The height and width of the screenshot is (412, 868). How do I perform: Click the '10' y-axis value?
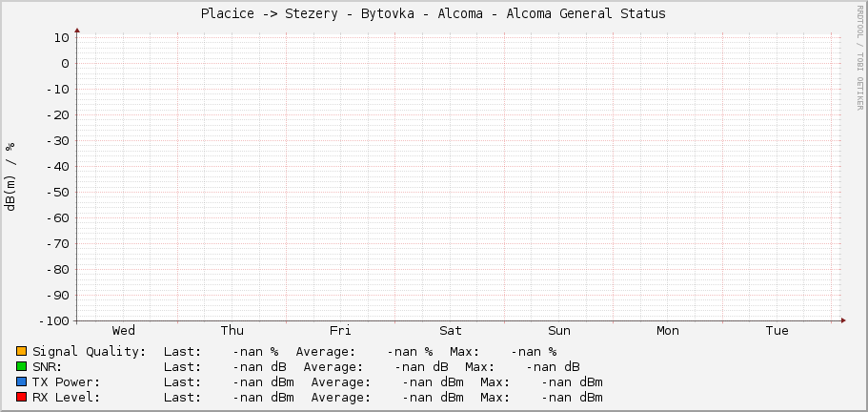(61, 37)
